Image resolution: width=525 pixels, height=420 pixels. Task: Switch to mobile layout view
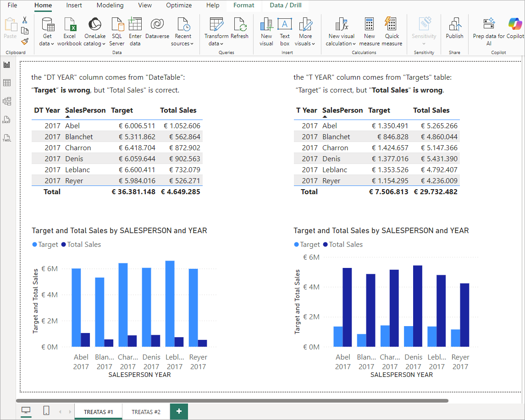(x=46, y=411)
